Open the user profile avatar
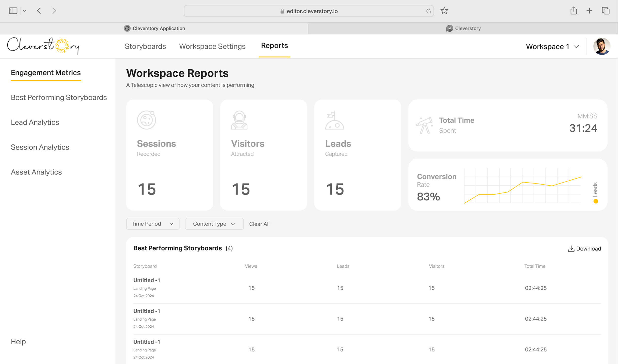The width and height of the screenshot is (618, 364). tap(602, 46)
